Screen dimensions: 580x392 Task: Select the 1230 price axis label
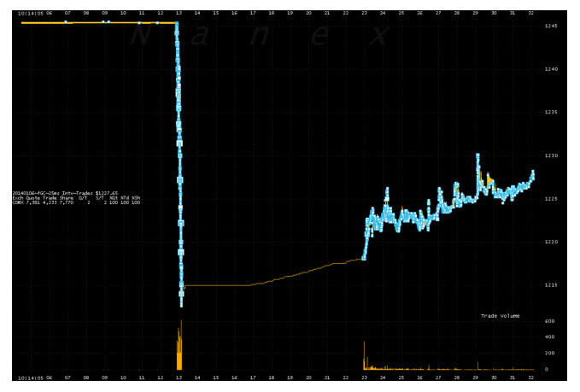pyautogui.click(x=551, y=155)
